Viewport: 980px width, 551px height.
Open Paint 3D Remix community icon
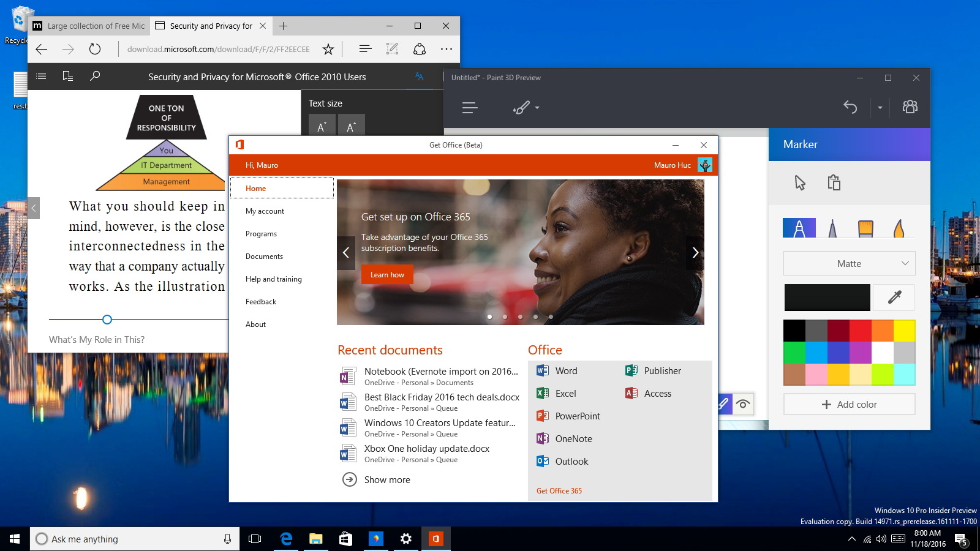coord(910,107)
